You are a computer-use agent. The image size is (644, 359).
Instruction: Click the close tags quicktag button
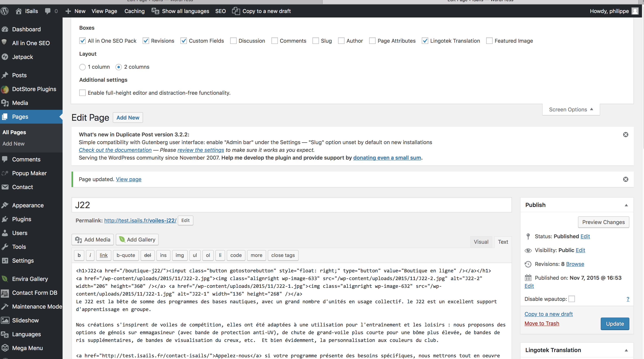pos(283,255)
